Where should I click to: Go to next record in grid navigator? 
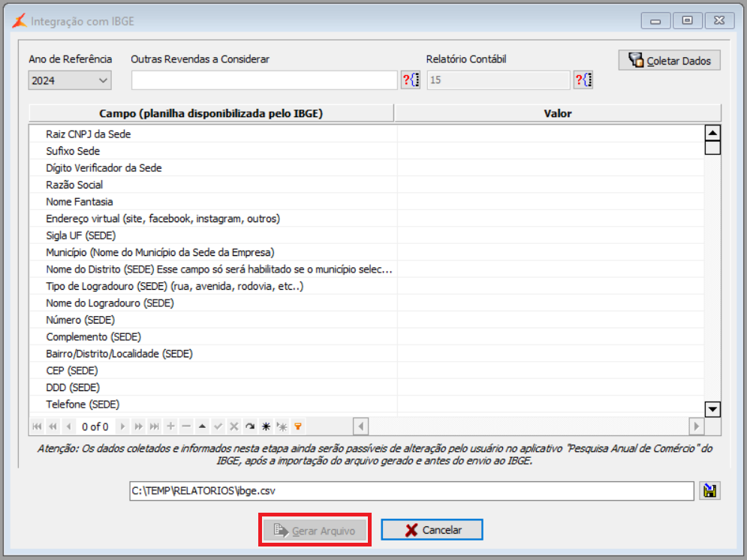[x=122, y=426]
